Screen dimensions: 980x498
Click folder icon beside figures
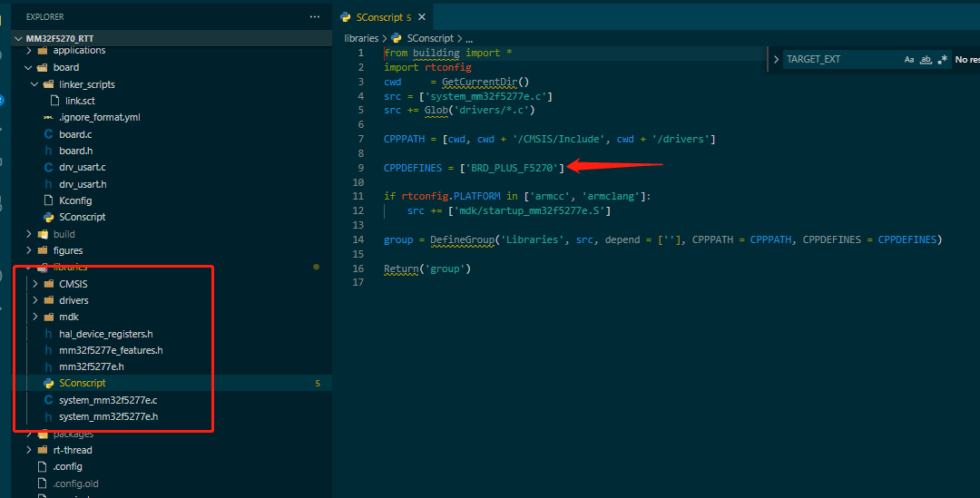[43, 250]
